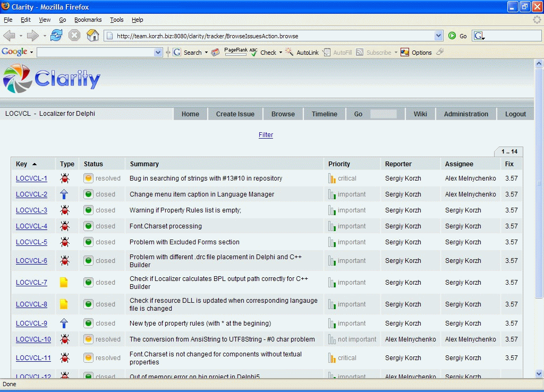Sort by the Key column header
This screenshot has height=392, width=544.
point(21,164)
